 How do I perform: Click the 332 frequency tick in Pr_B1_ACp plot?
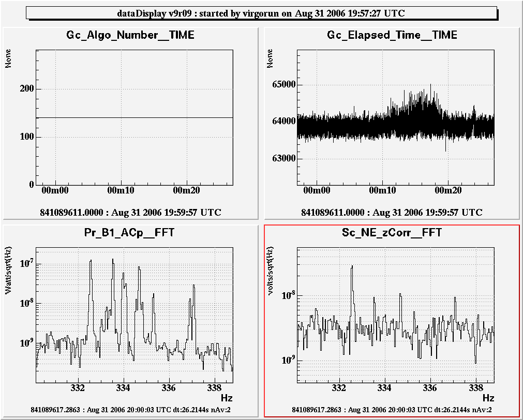tap(78, 388)
